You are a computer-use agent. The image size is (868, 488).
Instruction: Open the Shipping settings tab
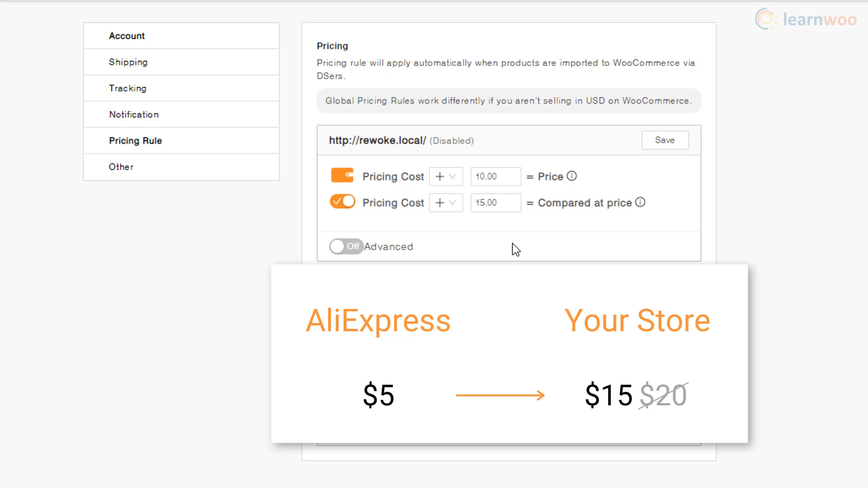click(x=181, y=62)
